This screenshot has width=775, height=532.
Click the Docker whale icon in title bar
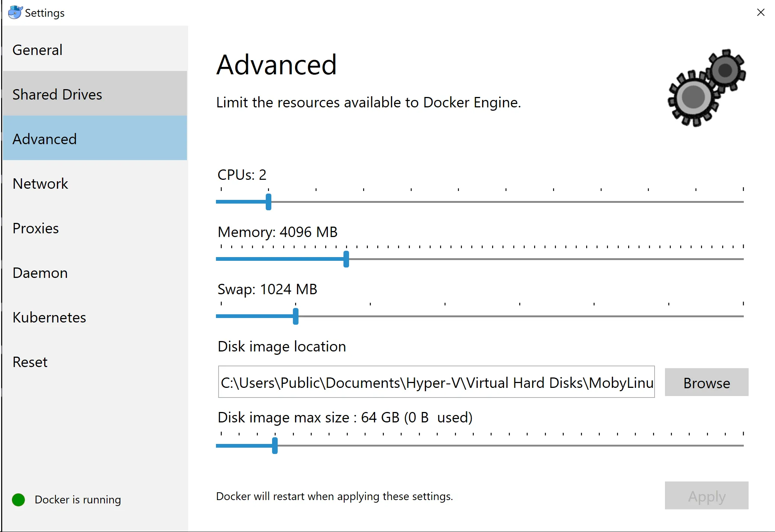click(x=15, y=12)
